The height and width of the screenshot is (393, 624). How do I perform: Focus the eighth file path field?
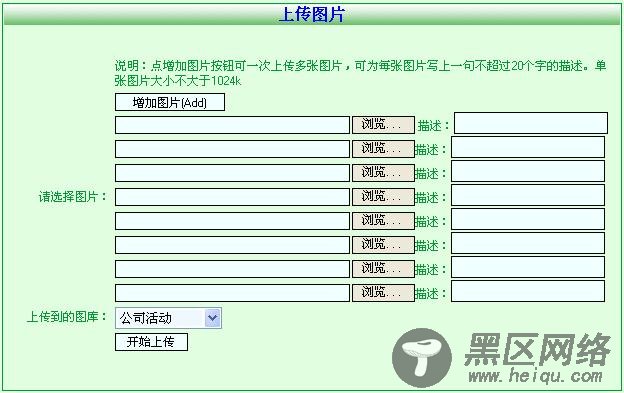point(232,293)
